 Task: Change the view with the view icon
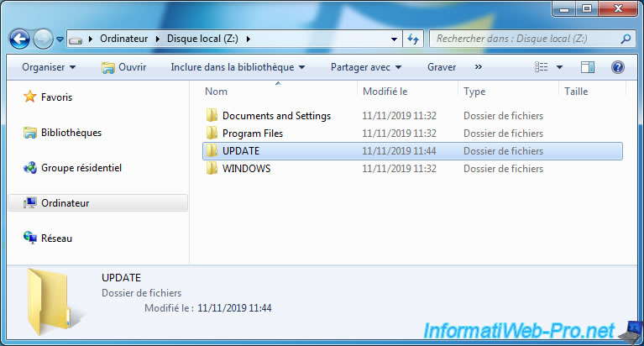click(x=542, y=67)
